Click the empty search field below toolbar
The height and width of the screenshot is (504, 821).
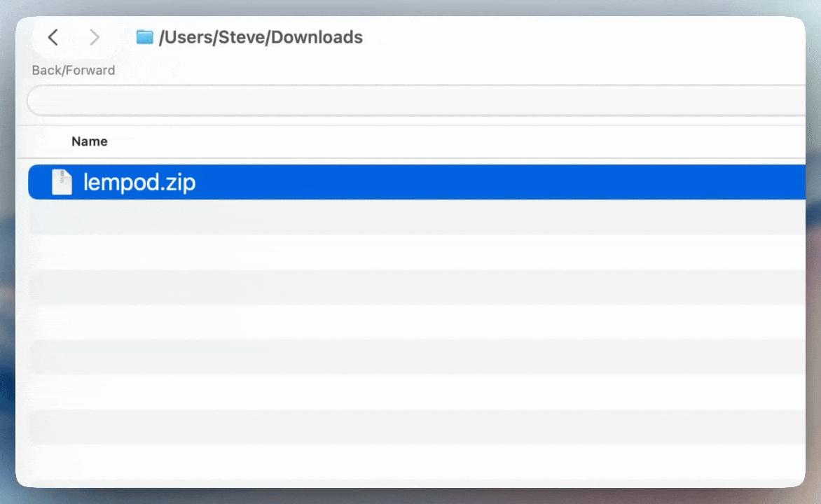coord(416,101)
